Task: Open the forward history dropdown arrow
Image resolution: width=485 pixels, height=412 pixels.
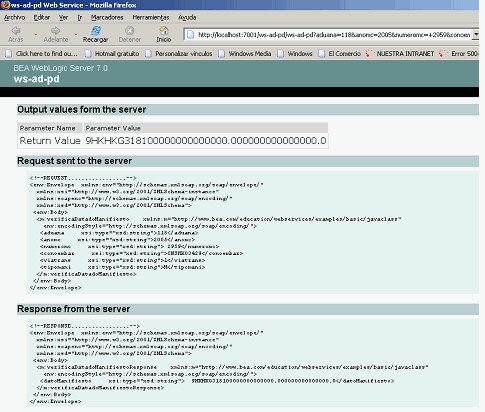Action: pyautogui.click(x=76, y=34)
